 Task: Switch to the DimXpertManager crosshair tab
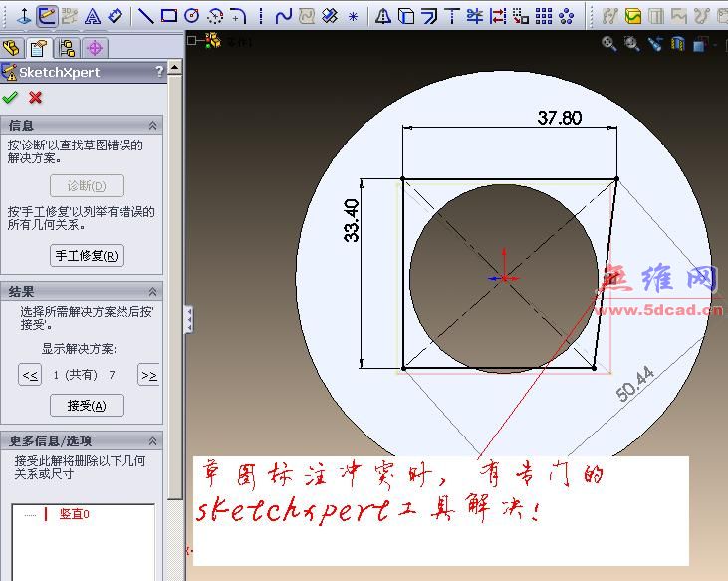(95, 48)
